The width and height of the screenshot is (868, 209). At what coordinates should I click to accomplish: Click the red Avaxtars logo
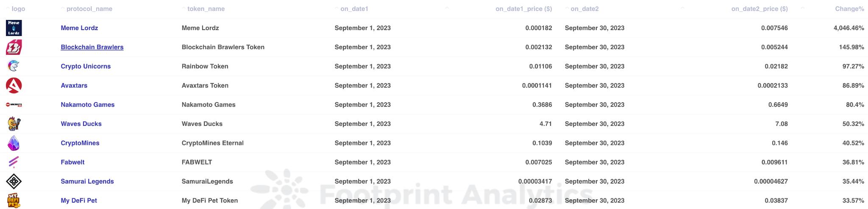click(14, 86)
